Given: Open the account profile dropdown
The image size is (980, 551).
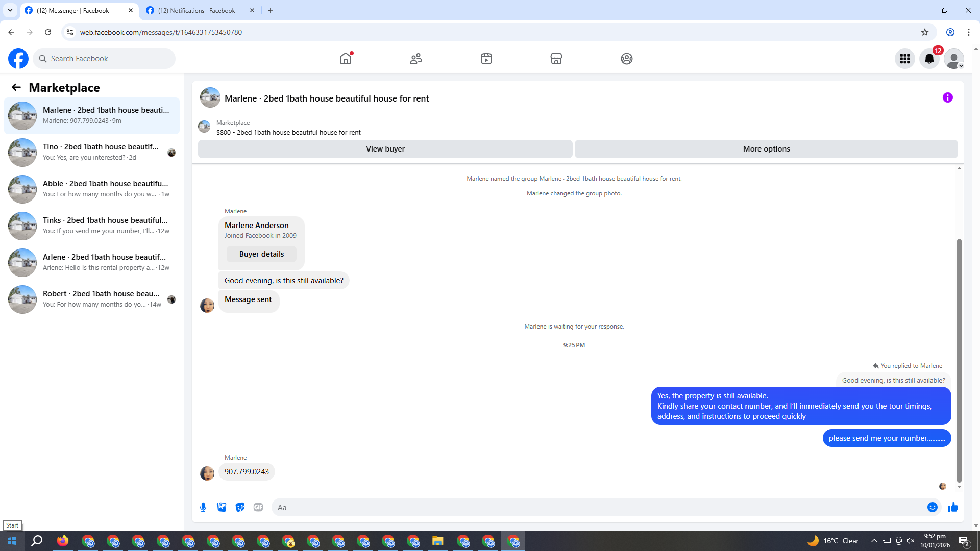Looking at the screenshot, I should [x=953, y=59].
